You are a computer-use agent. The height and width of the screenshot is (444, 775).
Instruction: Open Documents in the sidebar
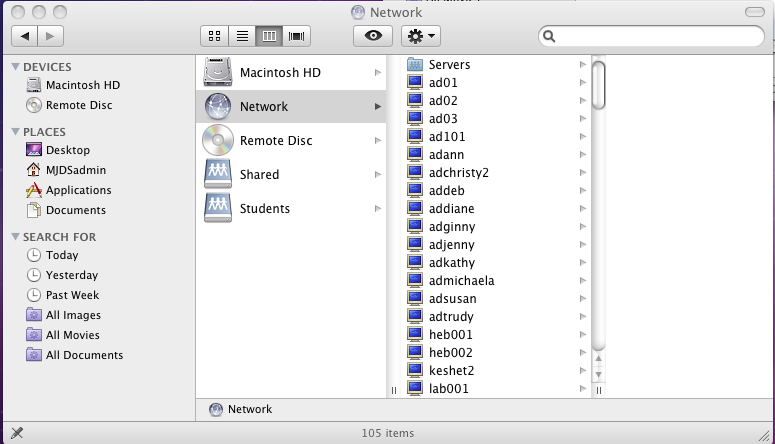click(x=66, y=210)
